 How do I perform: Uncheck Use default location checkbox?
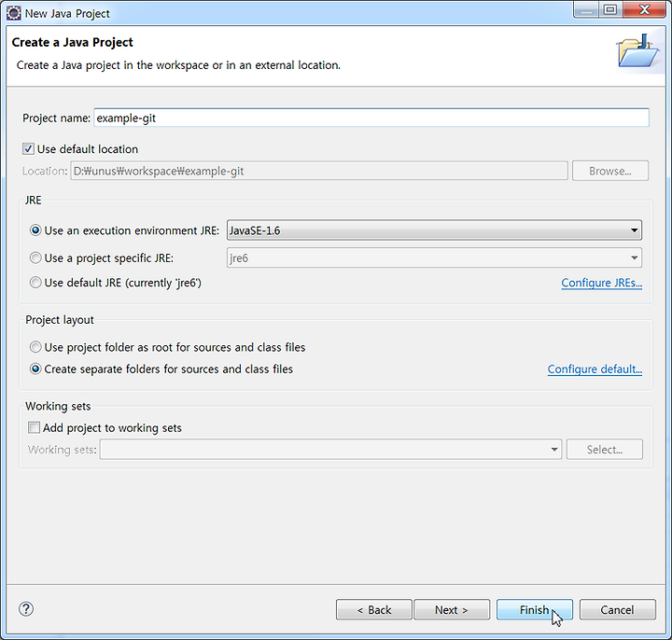tap(28, 149)
